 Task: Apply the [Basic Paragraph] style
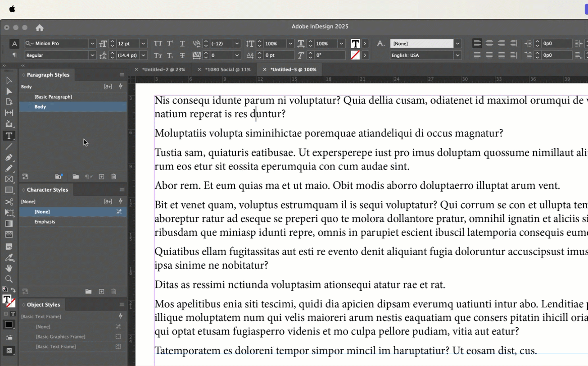pos(73,97)
